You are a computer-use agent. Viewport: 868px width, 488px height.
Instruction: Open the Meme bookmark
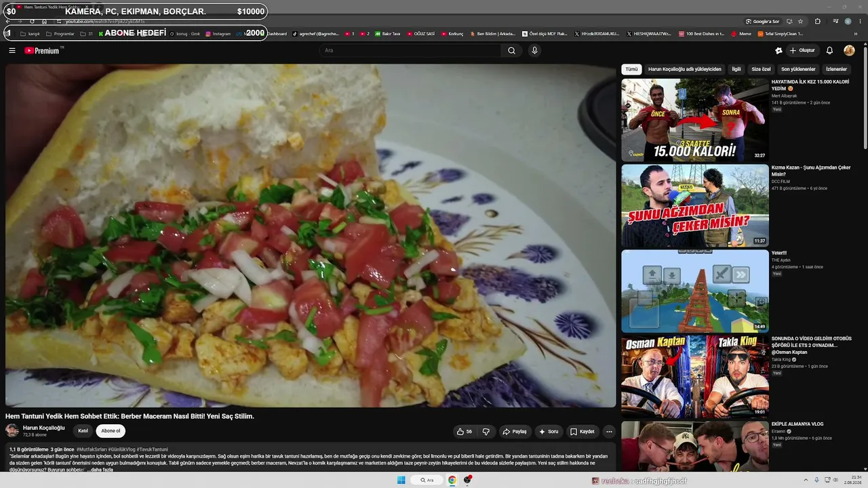pyautogui.click(x=741, y=33)
